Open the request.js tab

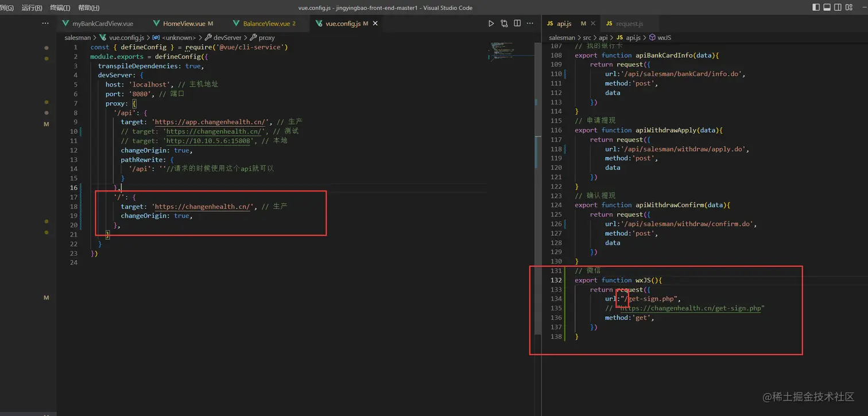[629, 24]
